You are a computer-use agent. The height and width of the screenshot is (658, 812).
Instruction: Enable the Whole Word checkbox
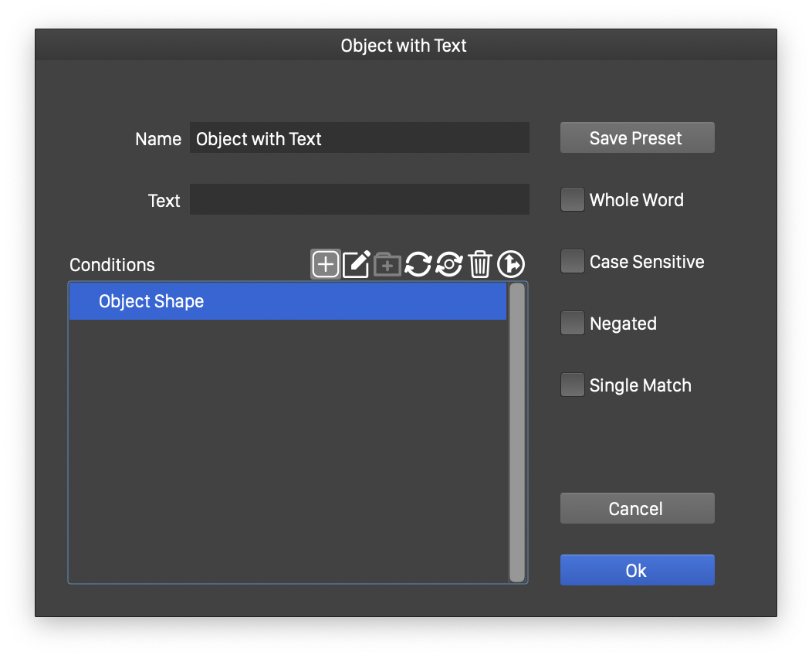[572, 200]
